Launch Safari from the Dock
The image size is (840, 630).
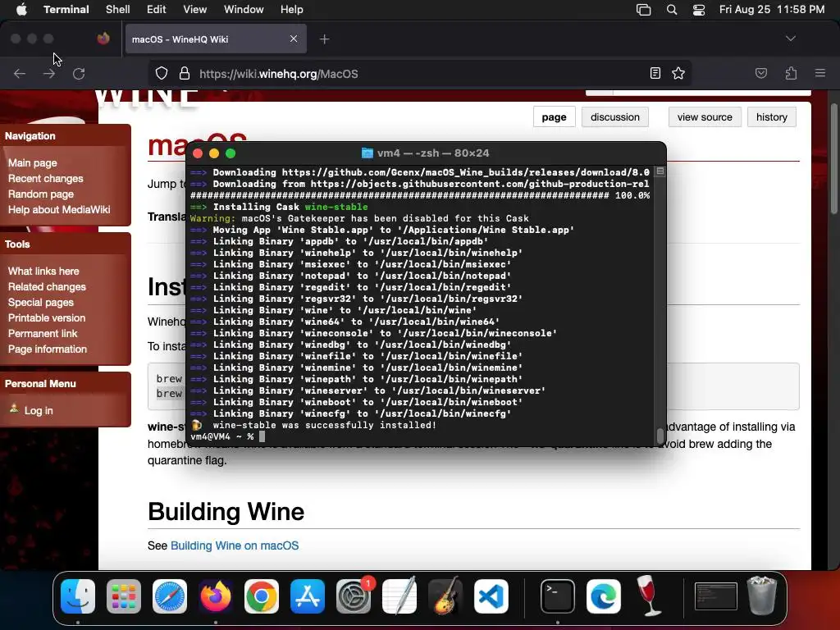pos(170,596)
